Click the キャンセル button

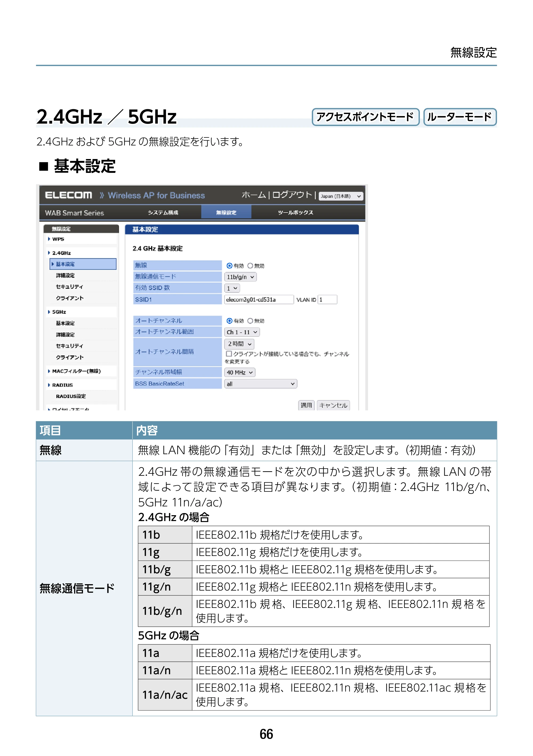(x=333, y=405)
